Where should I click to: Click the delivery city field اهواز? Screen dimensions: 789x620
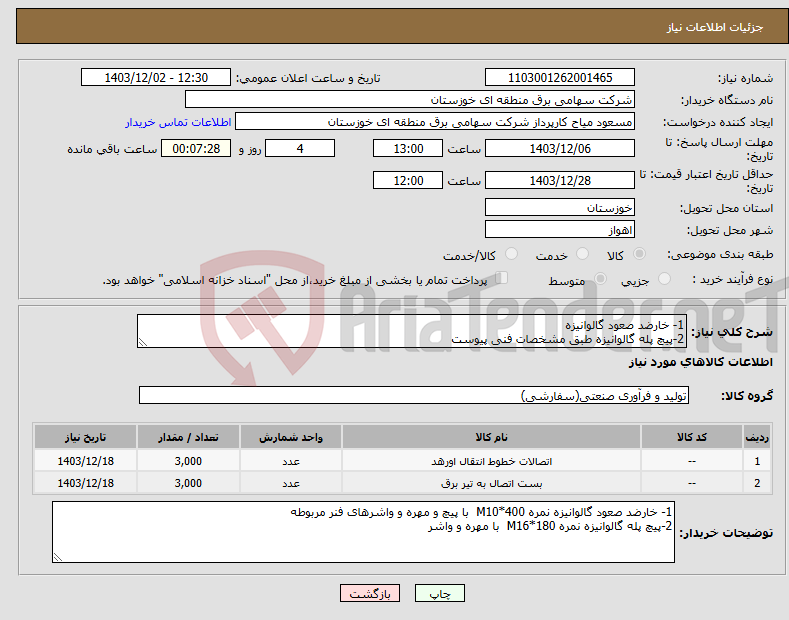560,229
